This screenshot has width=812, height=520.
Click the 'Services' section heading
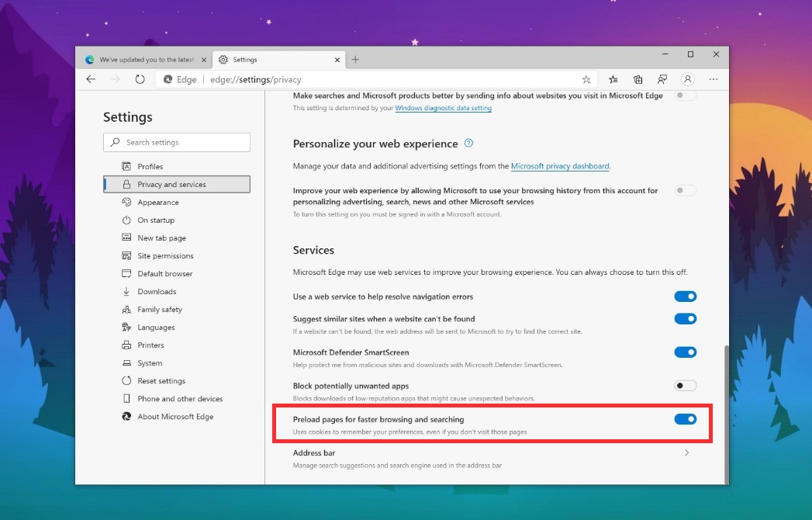point(313,250)
